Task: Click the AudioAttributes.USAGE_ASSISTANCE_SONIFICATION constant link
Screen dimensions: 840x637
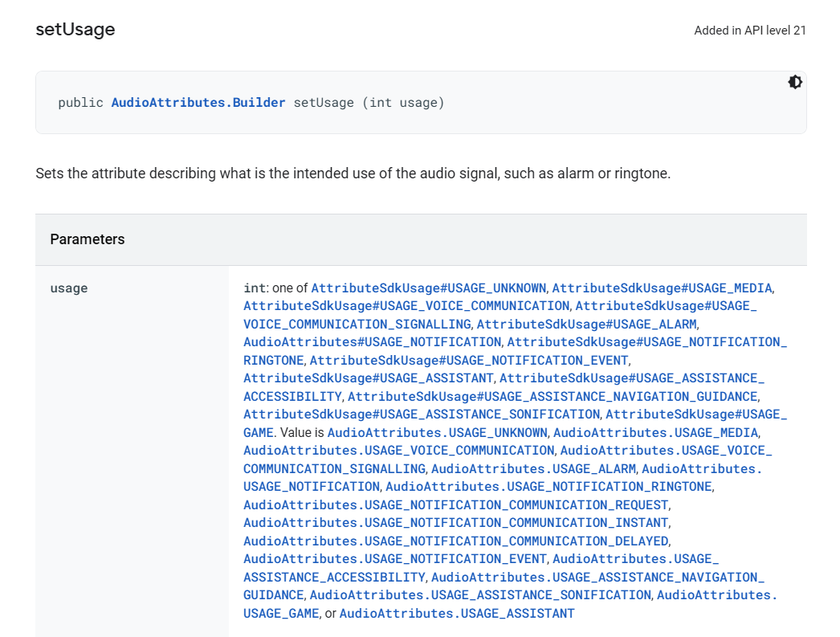Action: tap(480, 595)
